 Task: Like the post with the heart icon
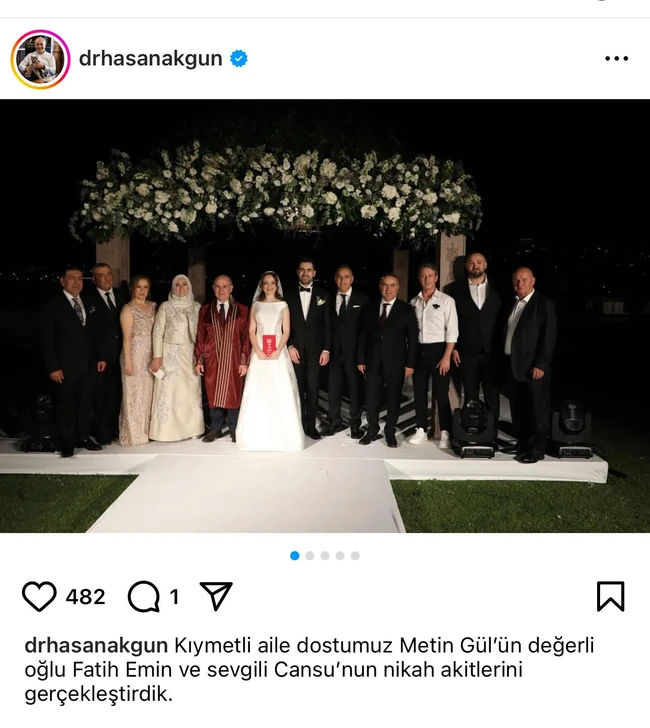point(39,596)
